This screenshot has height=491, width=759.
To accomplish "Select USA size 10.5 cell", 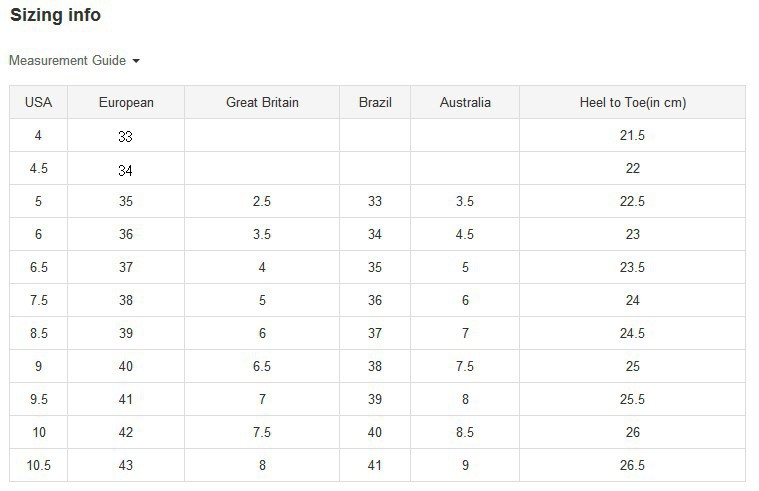I will tap(38, 466).
